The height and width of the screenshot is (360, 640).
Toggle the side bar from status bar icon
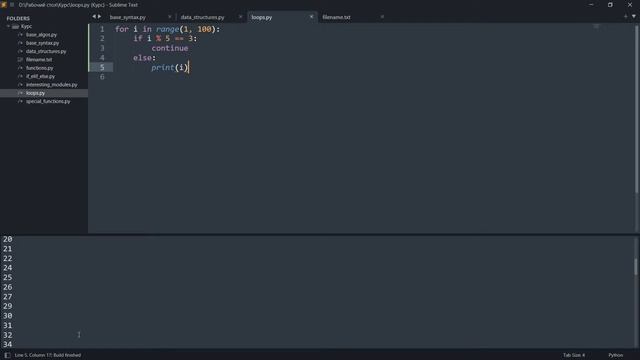click(7, 355)
